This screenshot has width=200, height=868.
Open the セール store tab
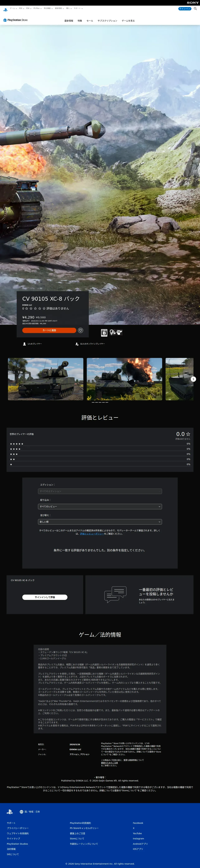pos(90,21)
